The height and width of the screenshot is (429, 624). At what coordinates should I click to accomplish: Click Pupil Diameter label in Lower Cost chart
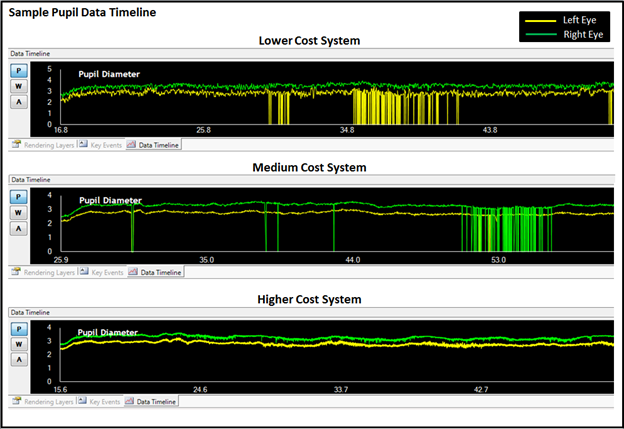(x=109, y=74)
